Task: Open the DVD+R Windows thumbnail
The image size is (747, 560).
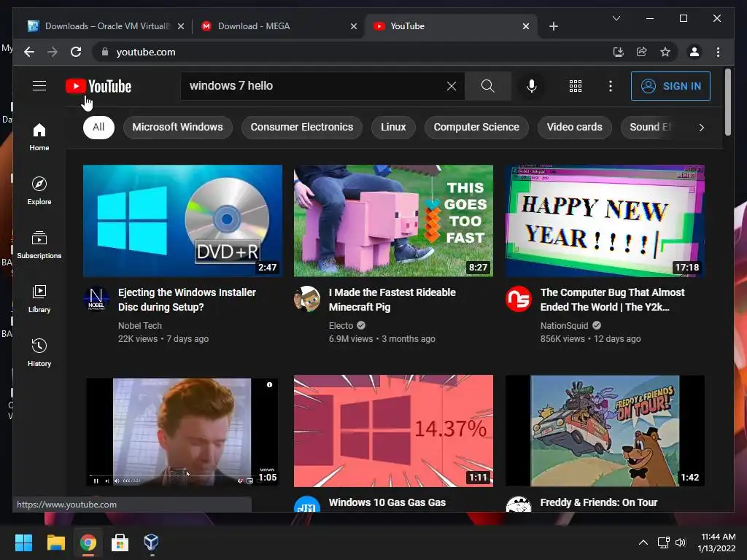Action: tap(182, 221)
